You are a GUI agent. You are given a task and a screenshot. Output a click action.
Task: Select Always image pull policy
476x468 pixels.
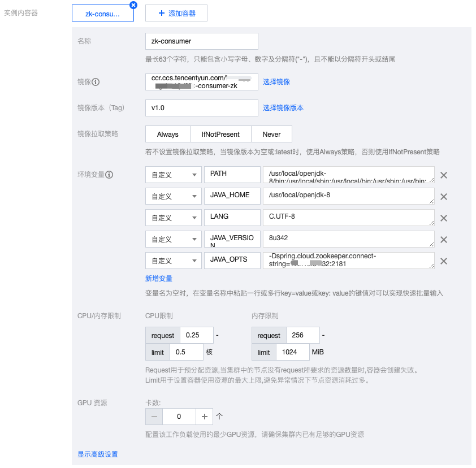point(167,135)
